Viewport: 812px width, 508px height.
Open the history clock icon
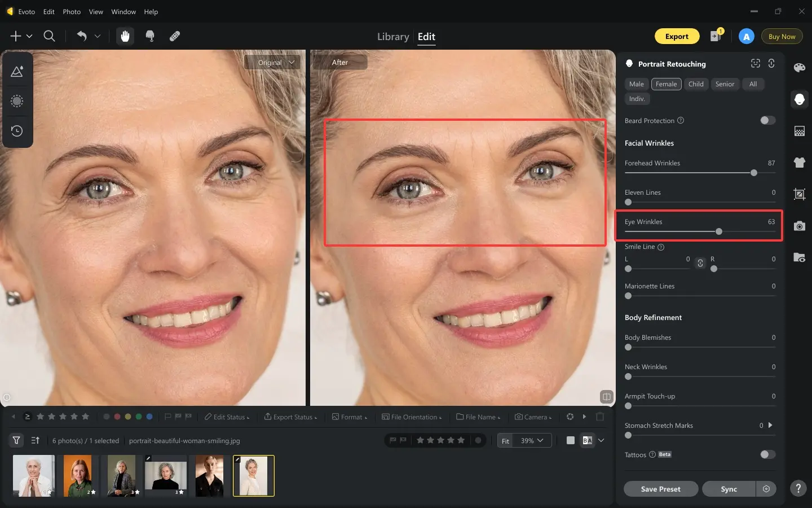coord(17,131)
